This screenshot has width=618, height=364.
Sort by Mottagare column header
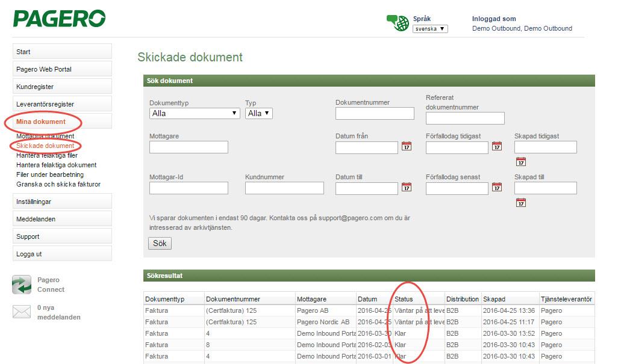pyautogui.click(x=325, y=299)
